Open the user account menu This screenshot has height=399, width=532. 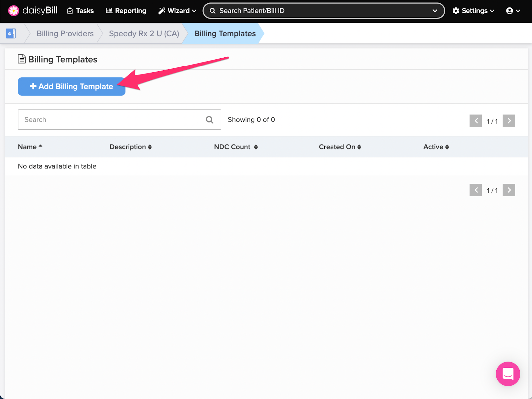coord(513,11)
